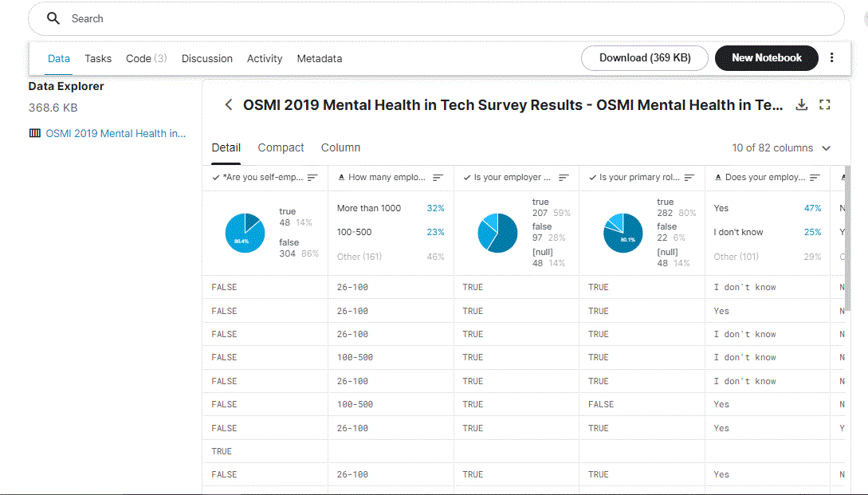Click the download icon next to the dataset title

click(x=802, y=104)
